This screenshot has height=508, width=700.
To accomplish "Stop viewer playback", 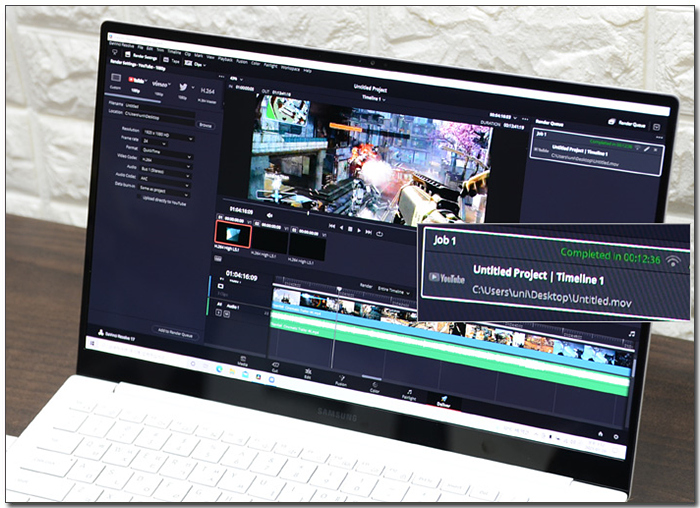I will coord(350,229).
